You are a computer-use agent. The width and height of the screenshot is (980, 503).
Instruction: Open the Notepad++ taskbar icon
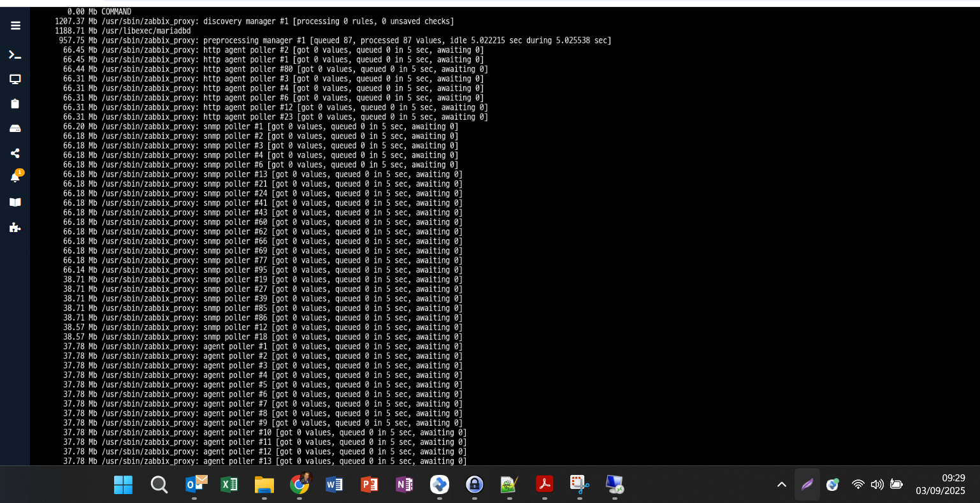pyautogui.click(x=509, y=485)
